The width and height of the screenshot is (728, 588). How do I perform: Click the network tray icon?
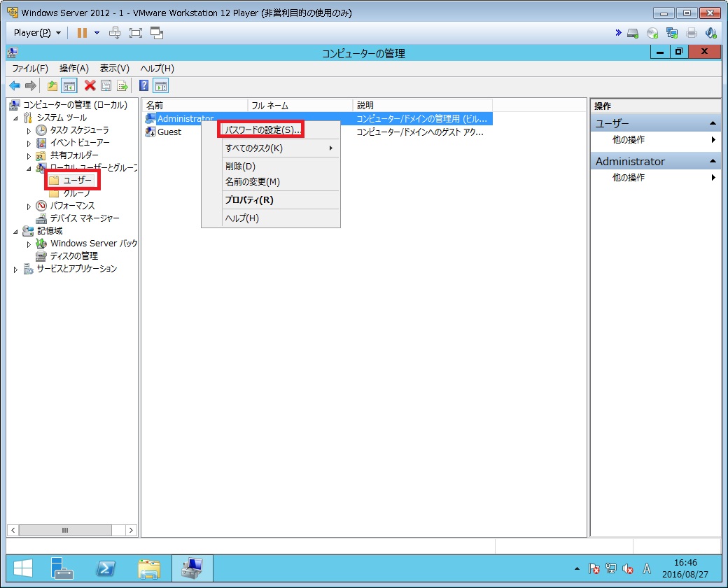point(611,568)
